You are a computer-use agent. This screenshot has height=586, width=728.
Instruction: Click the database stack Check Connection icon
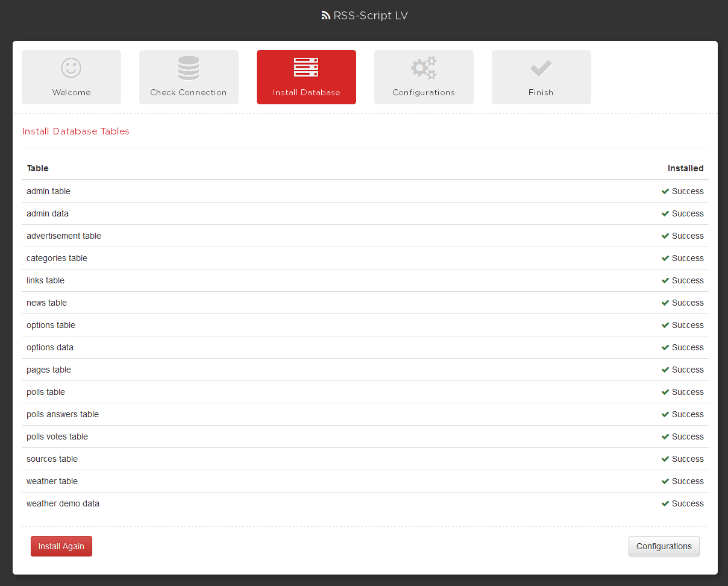189,68
